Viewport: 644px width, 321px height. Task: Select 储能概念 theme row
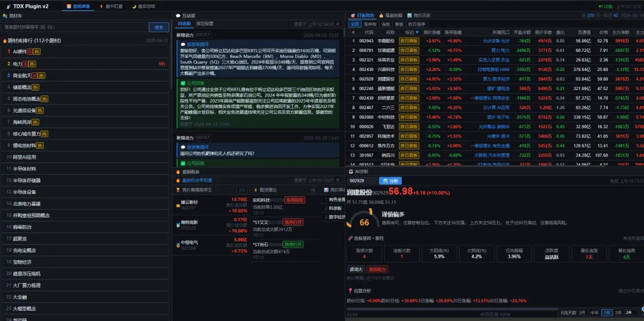tap(85, 87)
